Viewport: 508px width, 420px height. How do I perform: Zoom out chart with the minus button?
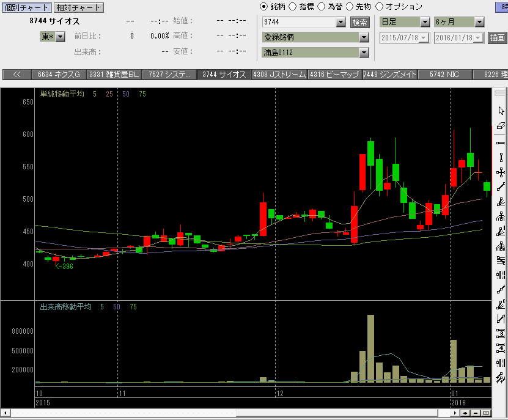(476, 413)
